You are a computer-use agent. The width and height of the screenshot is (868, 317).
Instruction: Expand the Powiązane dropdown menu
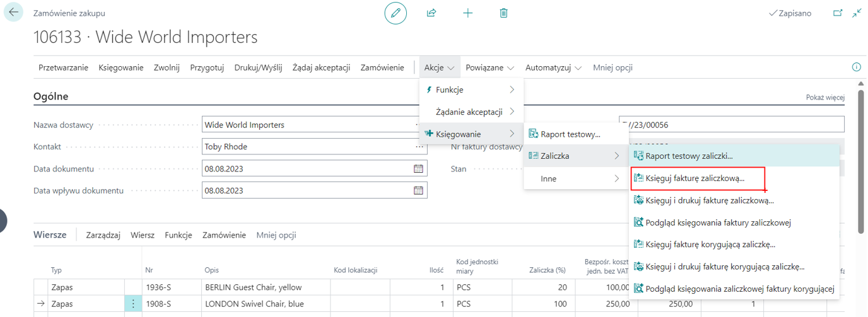tap(490, 67)
